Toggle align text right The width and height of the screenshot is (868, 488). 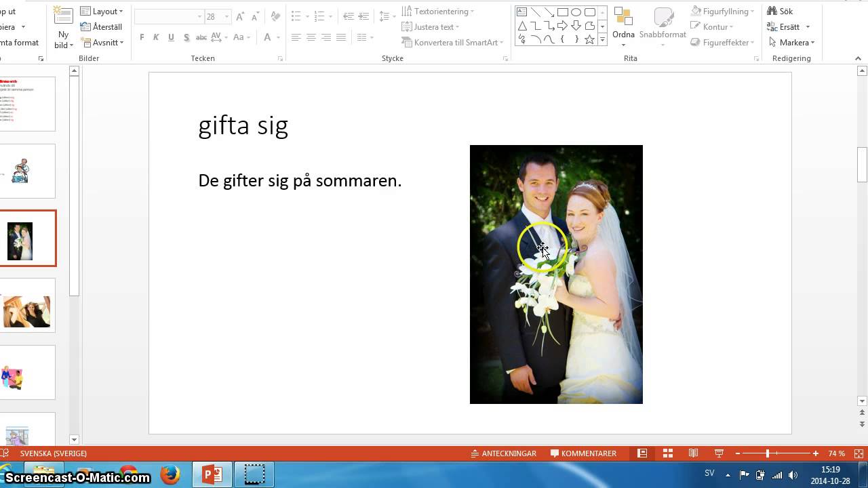pyautogui.click(x=326, y=37)
